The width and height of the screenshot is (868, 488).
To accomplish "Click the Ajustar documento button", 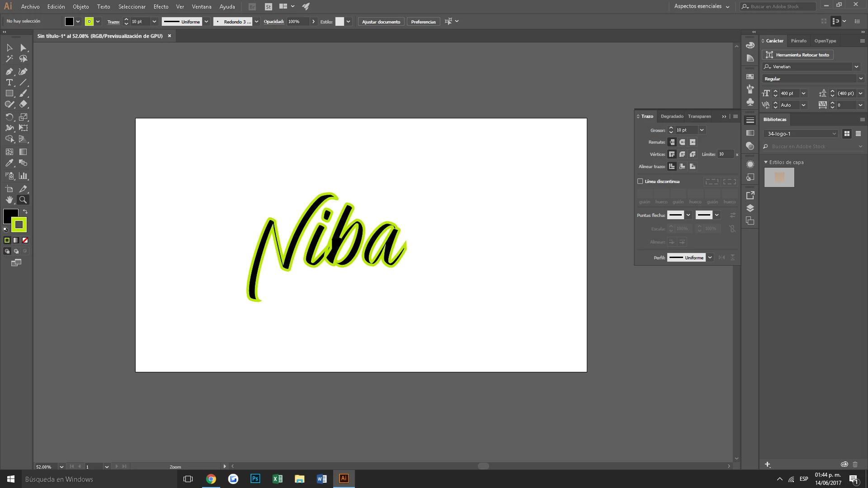I will 381,22.
